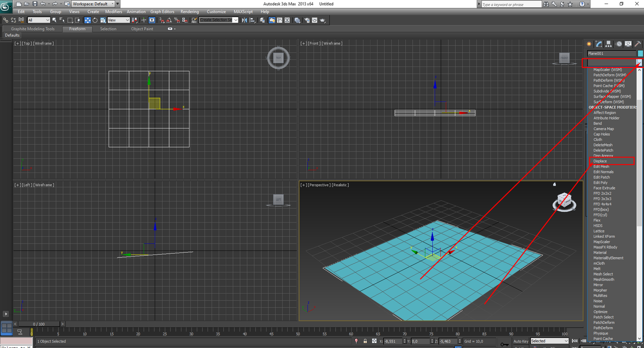Click the Realistic shading label

tap(341, 185)
